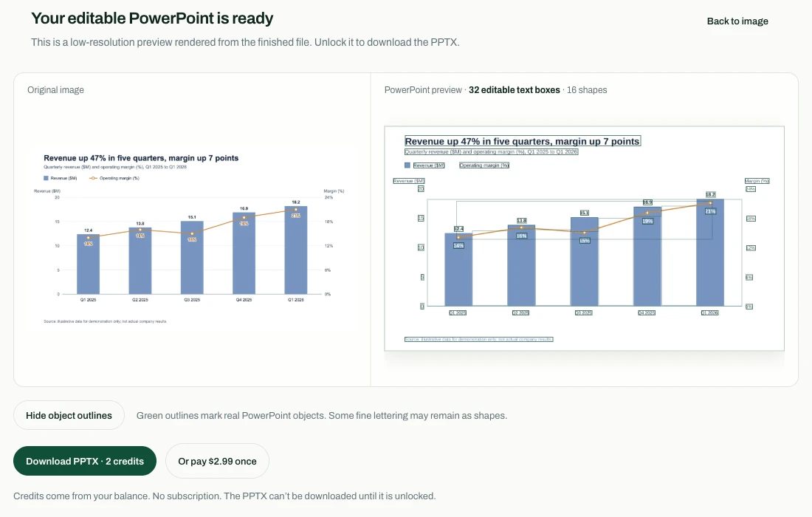The width and height of the screenshot is (812, 517).
Task: Choose Or pay $2.99 once
Action: click(x=217, y=461)
